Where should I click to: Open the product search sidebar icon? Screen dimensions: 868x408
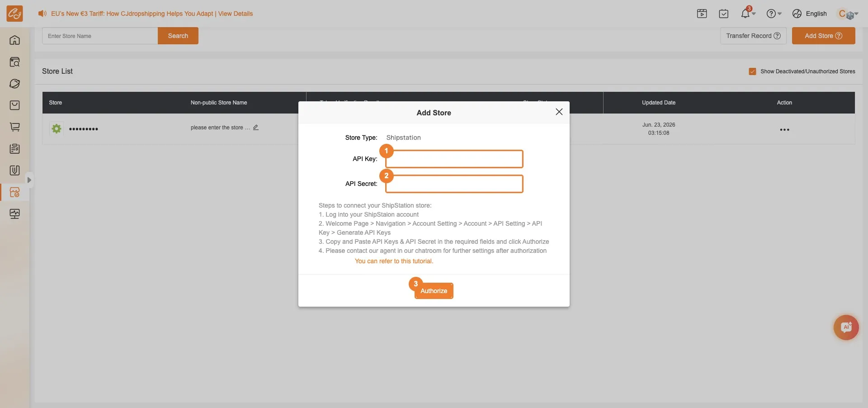(14, 62)
